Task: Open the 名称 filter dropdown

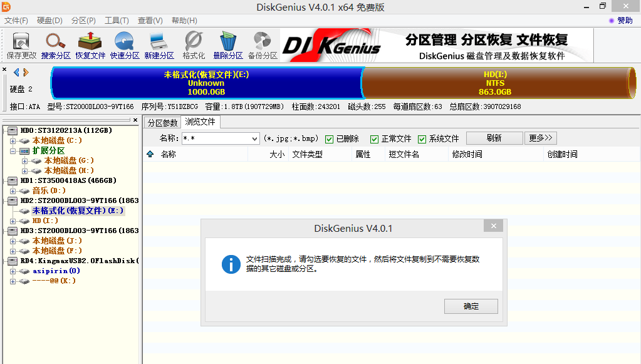Action: click(x=254, y=139)
